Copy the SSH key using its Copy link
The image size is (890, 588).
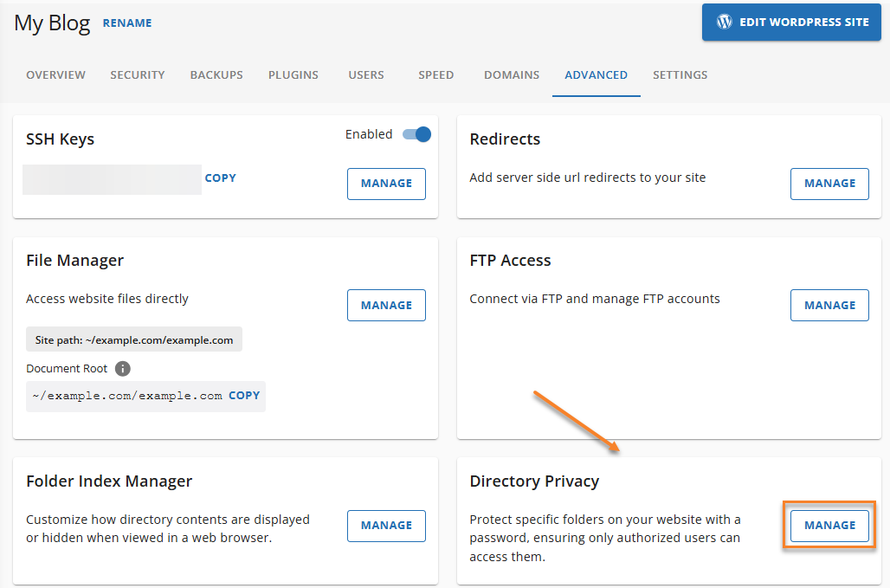[x=220, y=178]
